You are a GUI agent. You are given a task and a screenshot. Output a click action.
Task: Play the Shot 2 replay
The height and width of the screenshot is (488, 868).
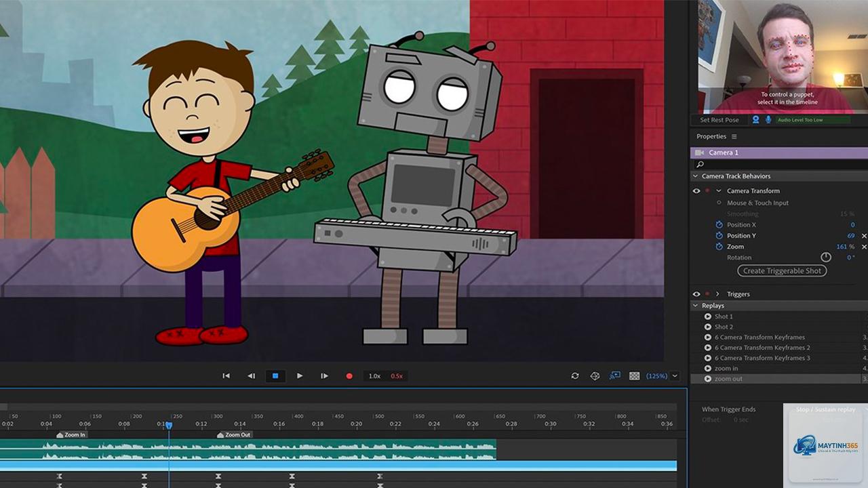pyautogui.click(x=708, y=327)
